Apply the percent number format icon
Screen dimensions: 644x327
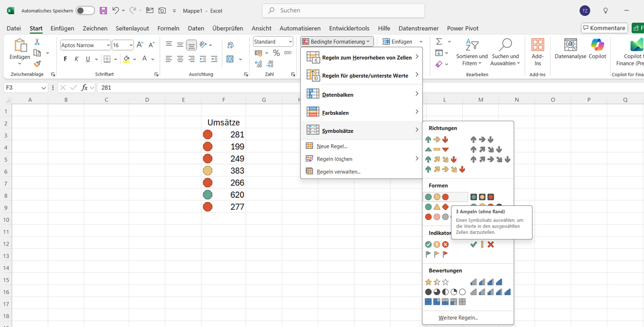pos(276,53)
